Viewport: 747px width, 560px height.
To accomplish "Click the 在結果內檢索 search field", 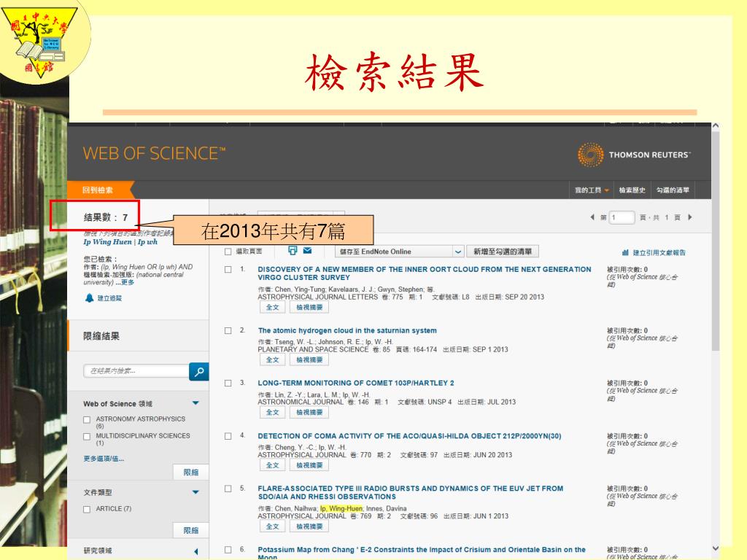I will [x=135, y=371].
